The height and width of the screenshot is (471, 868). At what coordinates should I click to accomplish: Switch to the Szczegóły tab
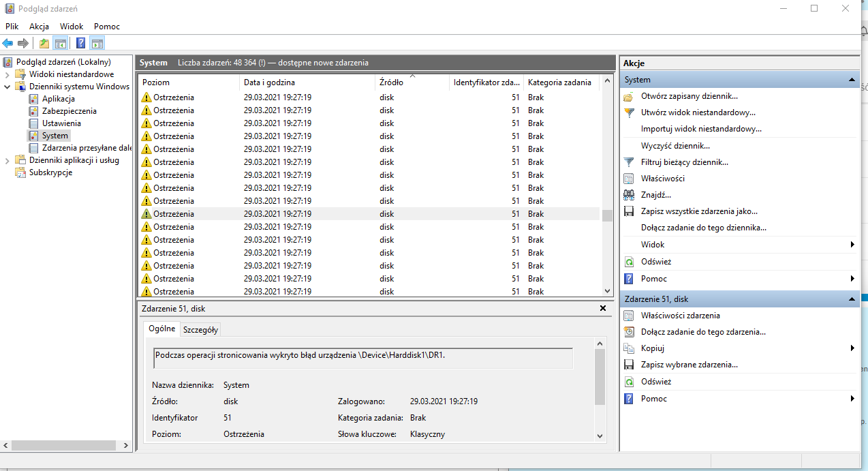(200, 330)
